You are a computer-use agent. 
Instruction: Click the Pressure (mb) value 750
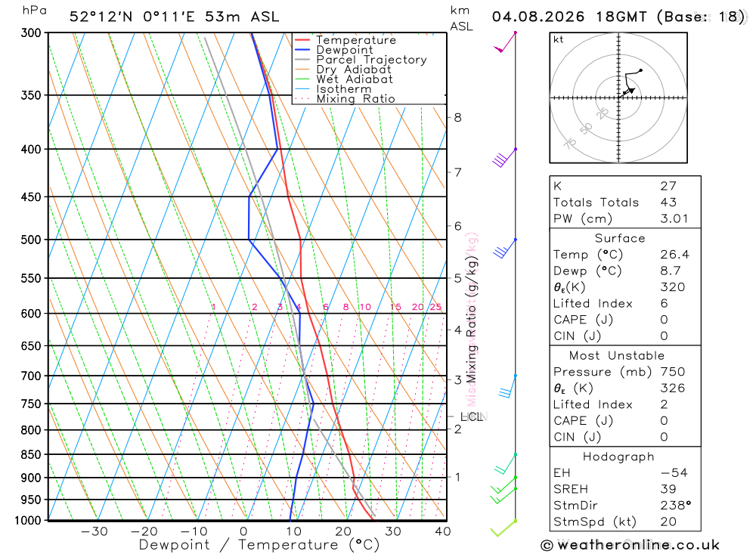(x=673, y=372)
